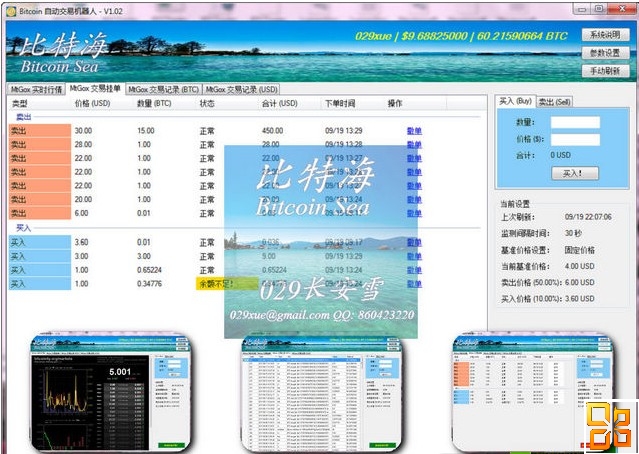Open 参数设置 settings button

click(605, 53)
